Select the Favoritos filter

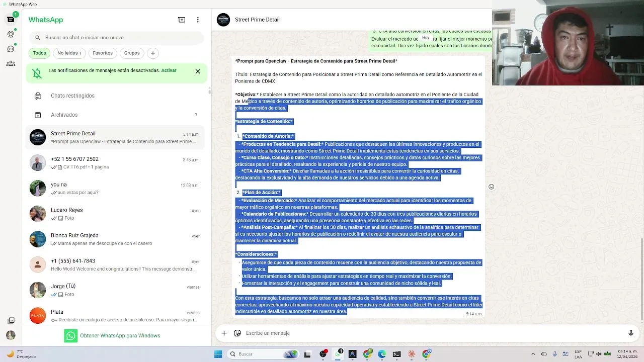click(x=103, y=53)
